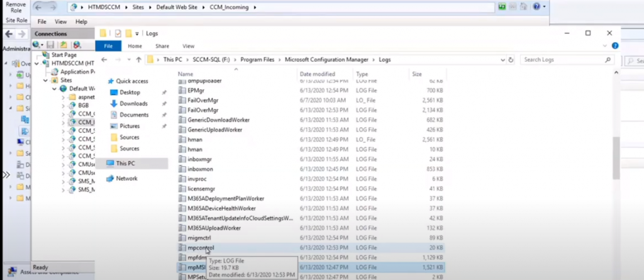644x280 pixels.
Task: Select GenericUploadWorker log file
Action: coord(311,130)
